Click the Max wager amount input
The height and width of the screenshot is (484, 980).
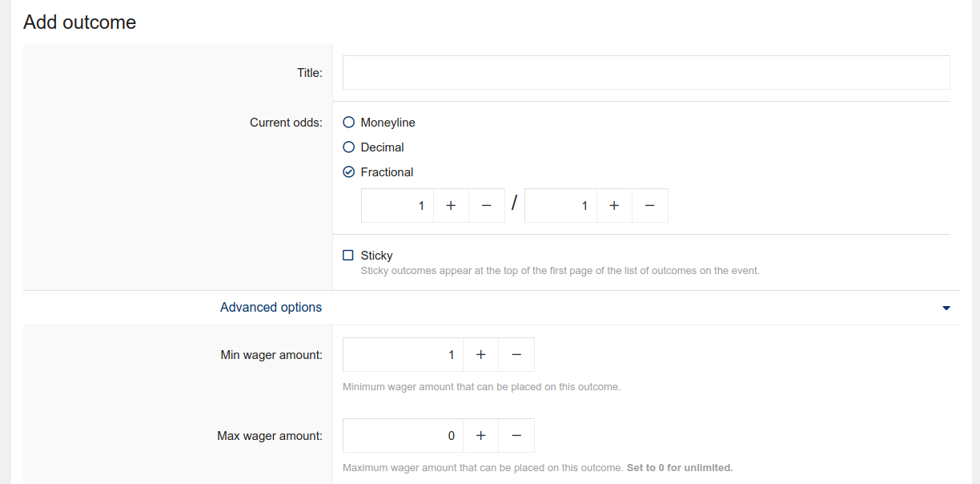click(x=403, y=436)
